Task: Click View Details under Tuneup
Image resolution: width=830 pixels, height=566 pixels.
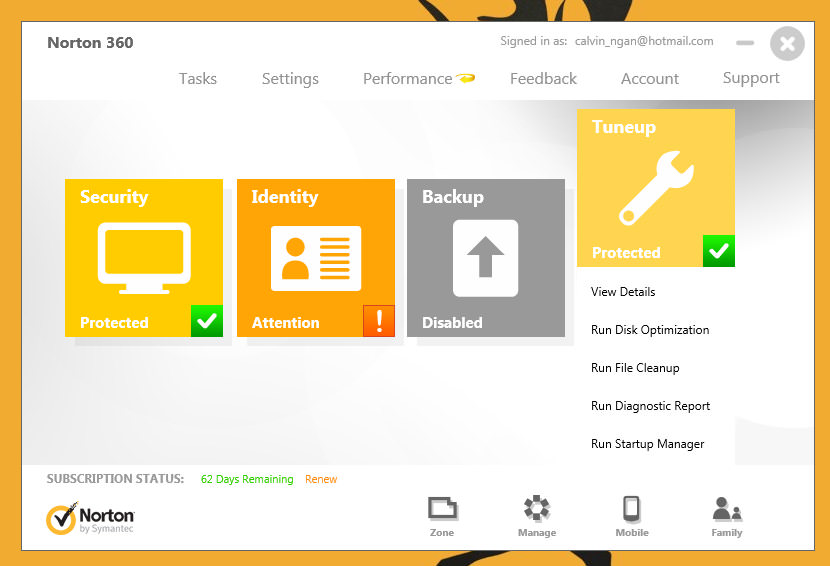Action: tap(623, 292)
